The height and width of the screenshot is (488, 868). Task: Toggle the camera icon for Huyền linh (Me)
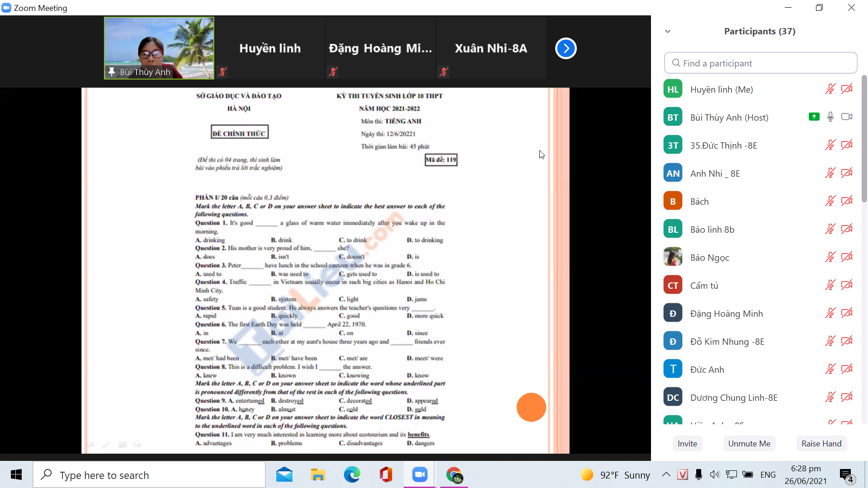[847, 89]
